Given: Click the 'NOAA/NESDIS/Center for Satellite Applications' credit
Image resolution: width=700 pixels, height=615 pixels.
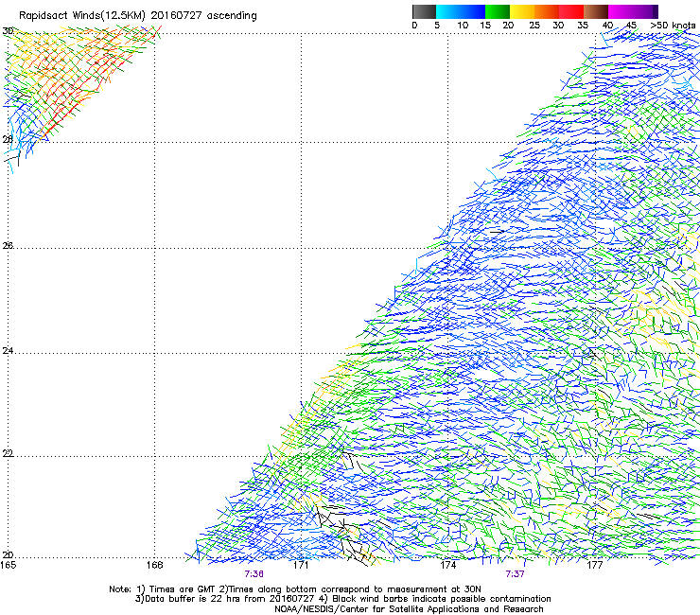Looking at the screenshot, I should tap(409, 609).
